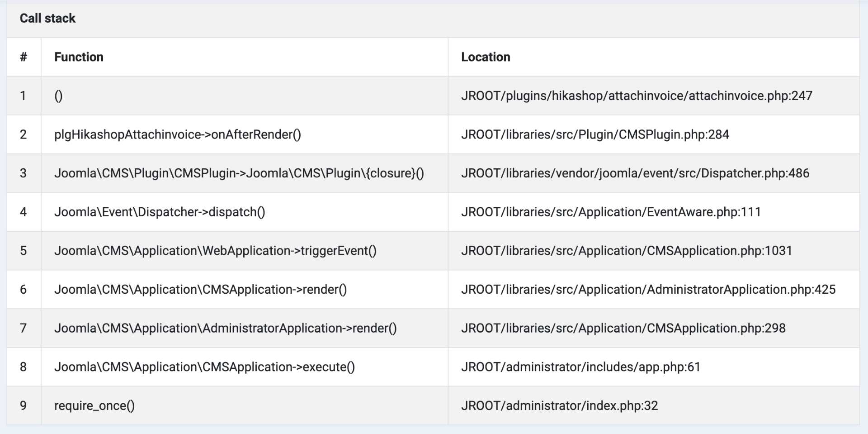This screenshot has height=434, width=868.
Task: Click the CMSApplication->render() function cell
Action: (200, 290)
